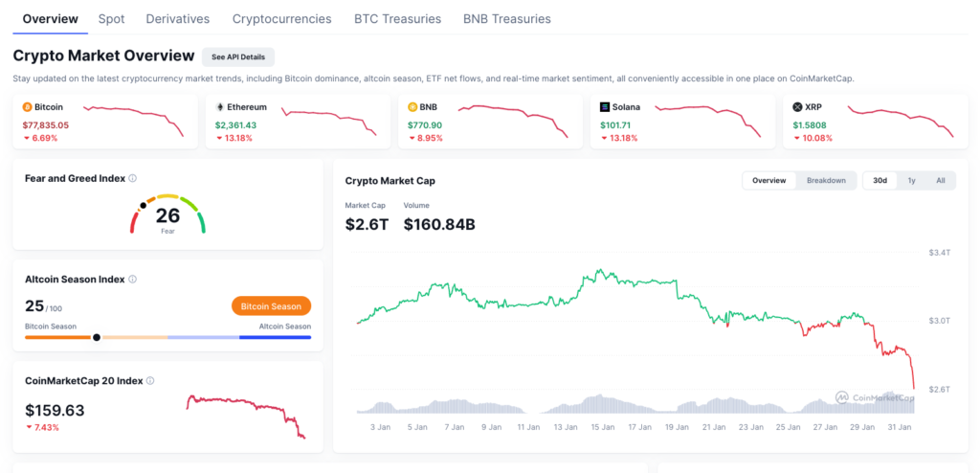Click the Bitcoin coin icon
The height and width of the screenshot is (473, 980).
[27, 107]
